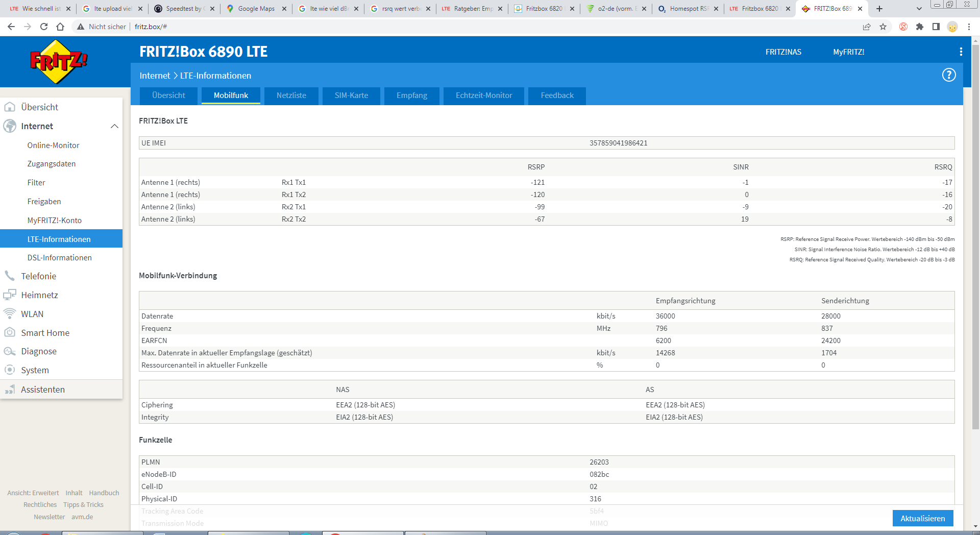The width and height of the screenshot is (980, 535).
Task: Click the FRITZ! logo
Action: (58, 62)
